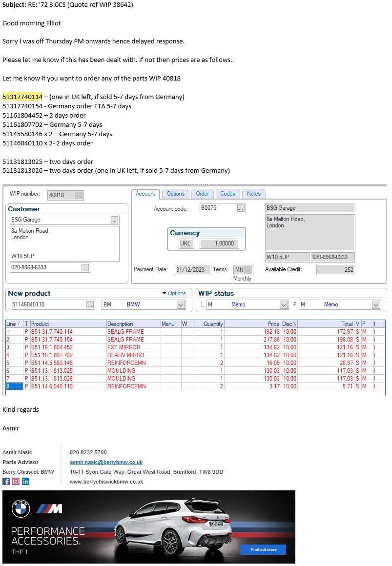Expand the L Memo WIP status dropdown
Viewport: 392px width, 566px height.
(284, 304)
